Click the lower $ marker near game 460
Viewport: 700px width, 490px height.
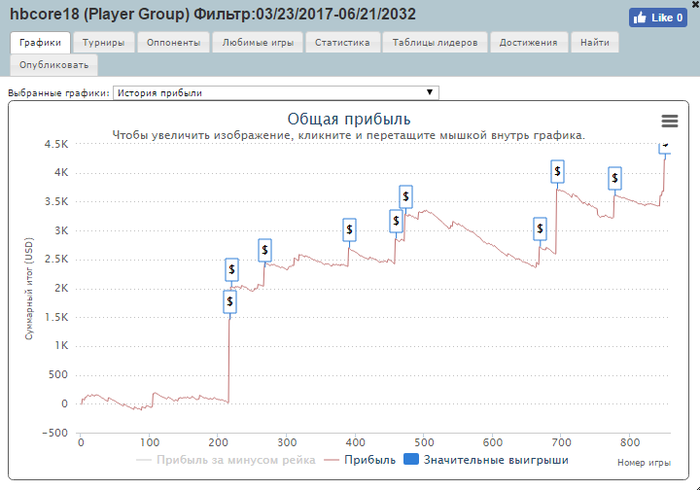(x=396, y=221)
